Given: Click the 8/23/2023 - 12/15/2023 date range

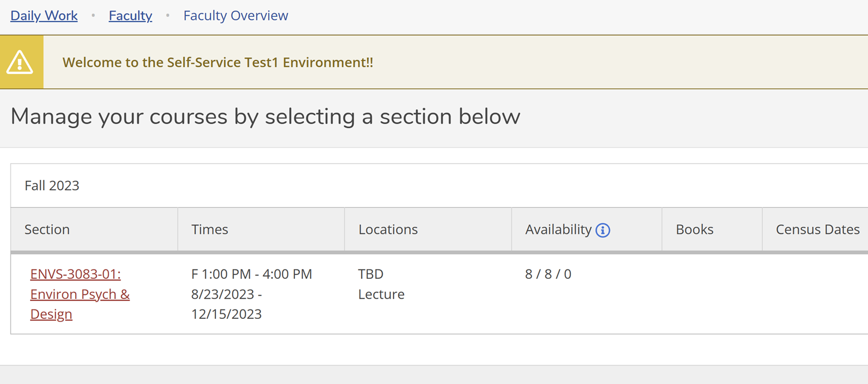Looking at the screenshot, I should (226, 304).
